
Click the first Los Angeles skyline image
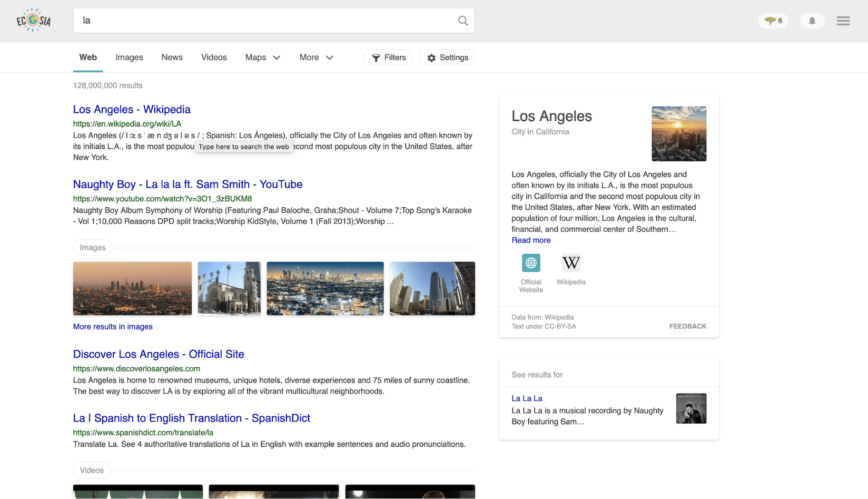132,288
